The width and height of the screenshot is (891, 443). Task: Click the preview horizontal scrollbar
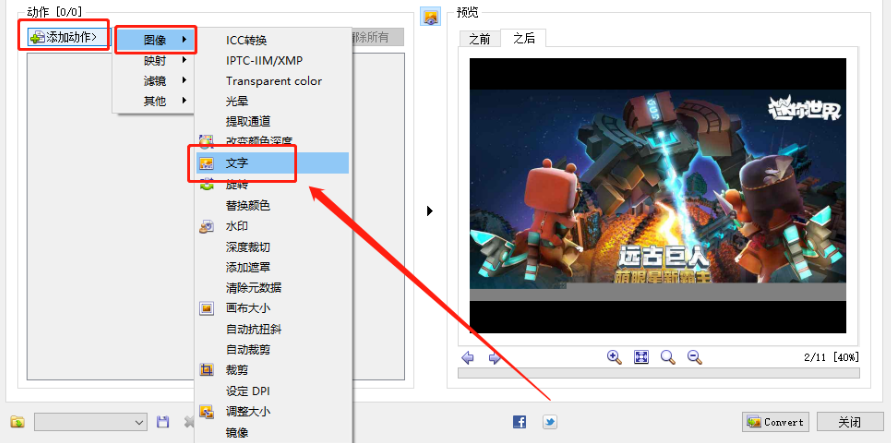click(659, 373)
